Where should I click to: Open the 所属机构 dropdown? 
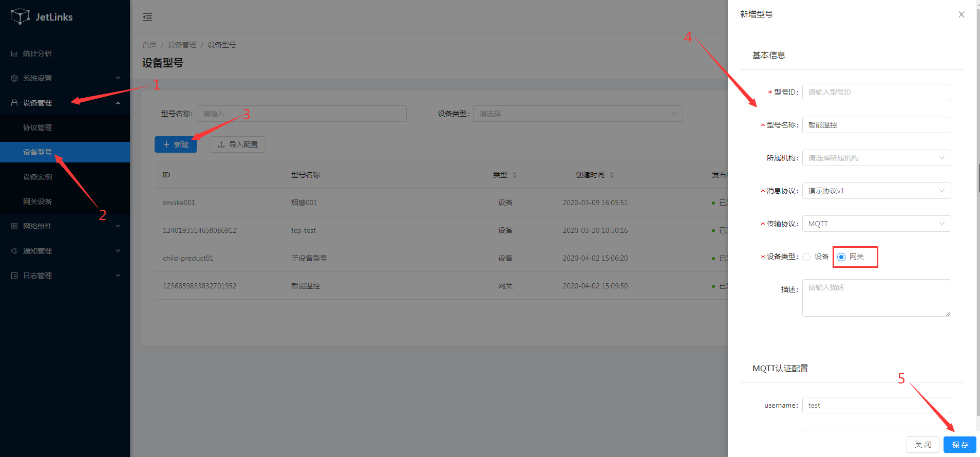point(876,158)
